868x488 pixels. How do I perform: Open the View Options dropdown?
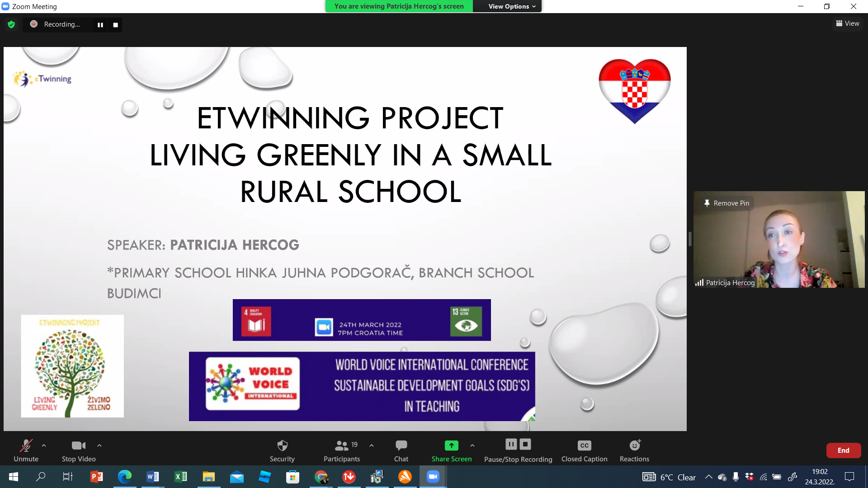coord(512,6)
